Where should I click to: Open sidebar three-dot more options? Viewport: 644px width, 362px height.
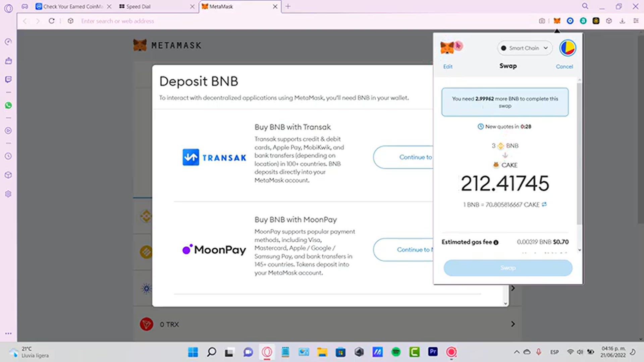tap(8, 334)
